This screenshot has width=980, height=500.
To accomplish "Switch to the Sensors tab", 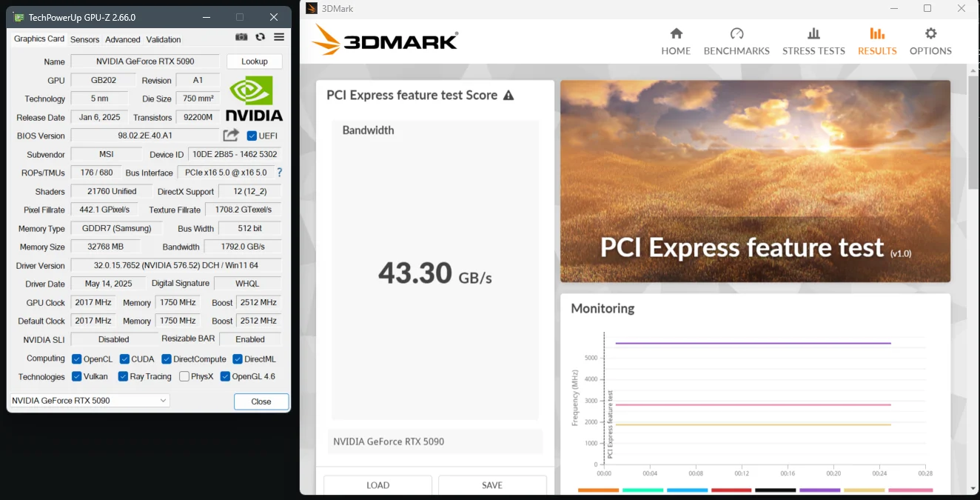I will click(x=84, y=39).
